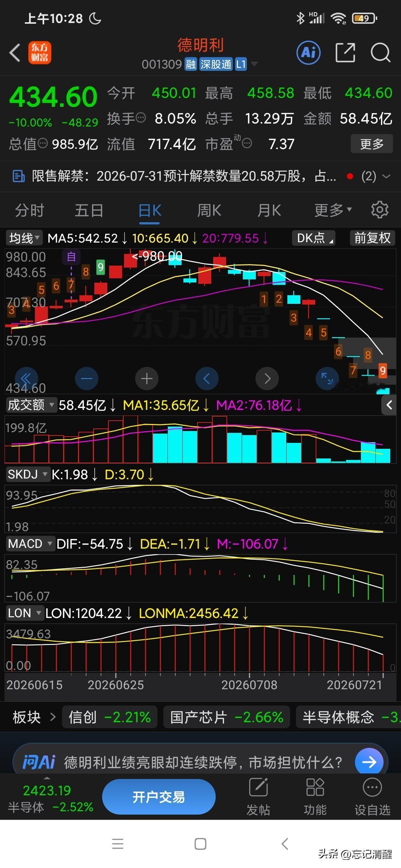Viewport: 401px width, 868px height.
Task: Open the SKDJ indicator dropdown
Action: (x=28, y=474)
